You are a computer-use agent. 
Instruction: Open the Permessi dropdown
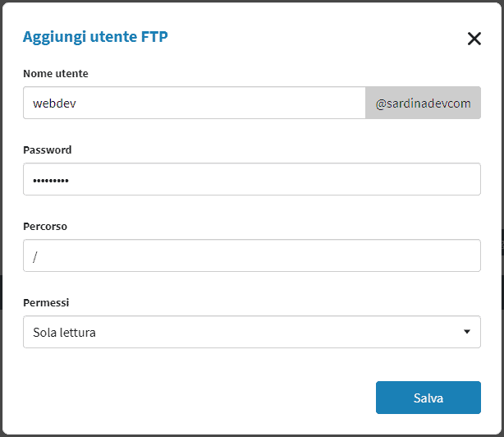click(x=251, y=332)
